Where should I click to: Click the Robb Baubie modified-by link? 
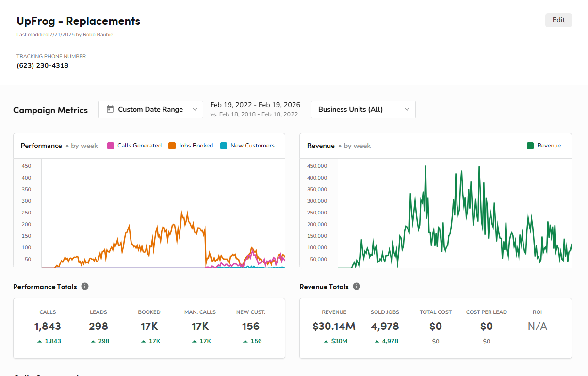click(97, 34)
